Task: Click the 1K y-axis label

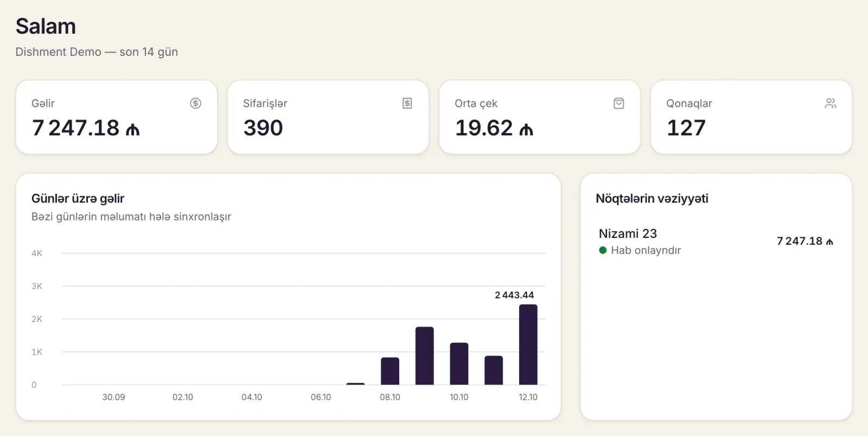Action: click(37, 352)
